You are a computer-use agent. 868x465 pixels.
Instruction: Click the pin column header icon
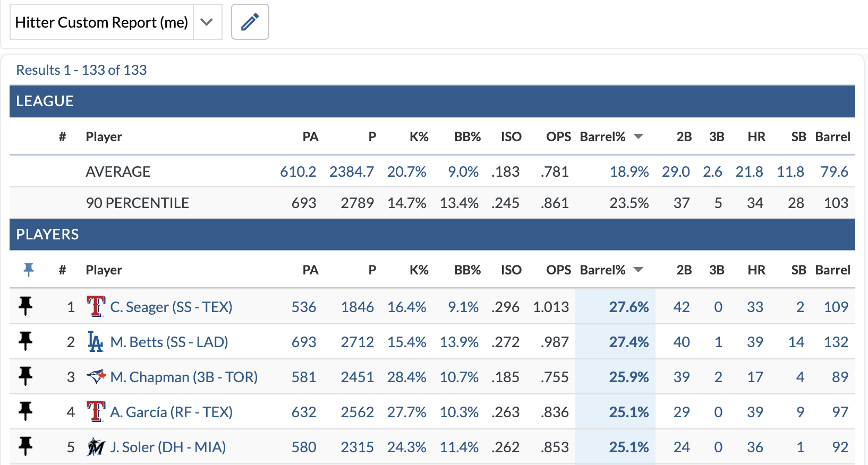[29, 270]
